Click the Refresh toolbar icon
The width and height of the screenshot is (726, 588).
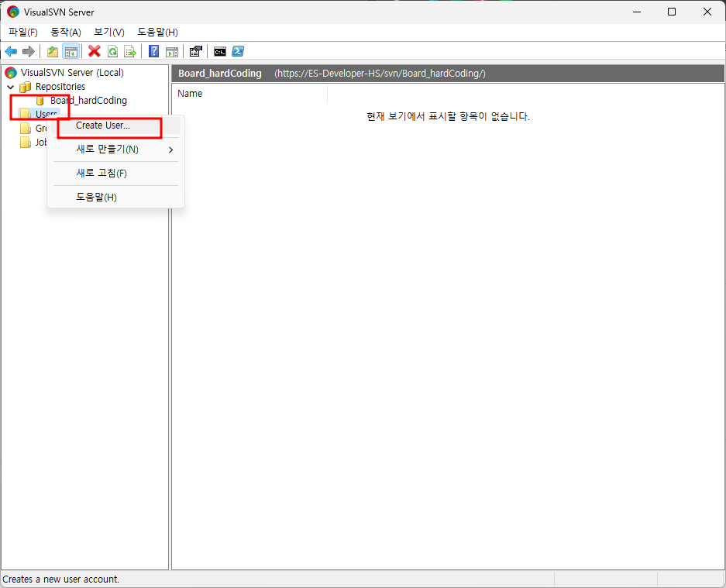coord(112,51)
